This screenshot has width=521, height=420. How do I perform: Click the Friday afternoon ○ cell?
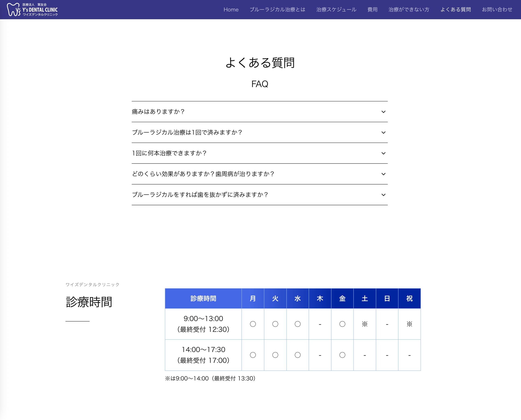click(342, 355)
